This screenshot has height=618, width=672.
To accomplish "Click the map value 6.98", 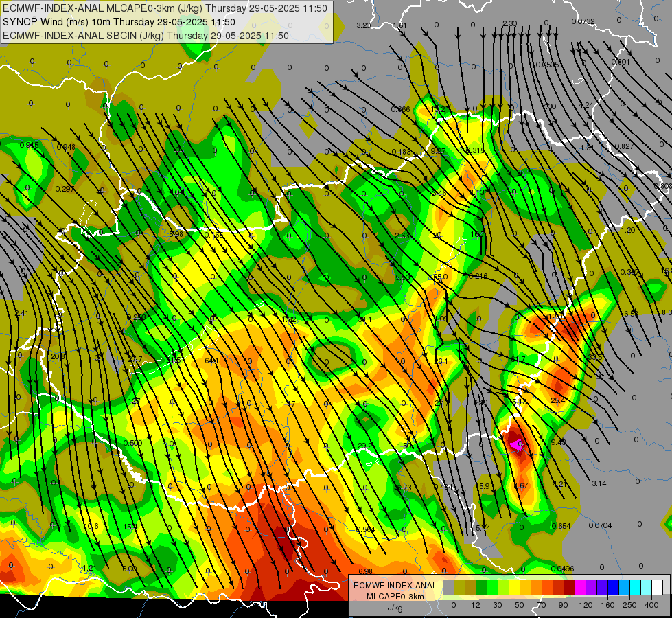I will (x=366, y=571).
